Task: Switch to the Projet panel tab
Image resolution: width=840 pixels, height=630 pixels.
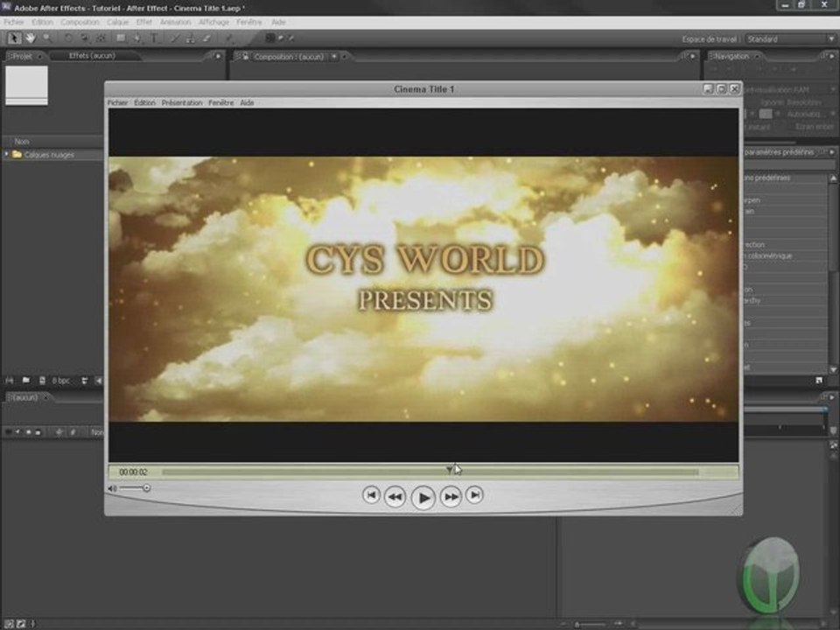Action: click(x=23, y=56)
